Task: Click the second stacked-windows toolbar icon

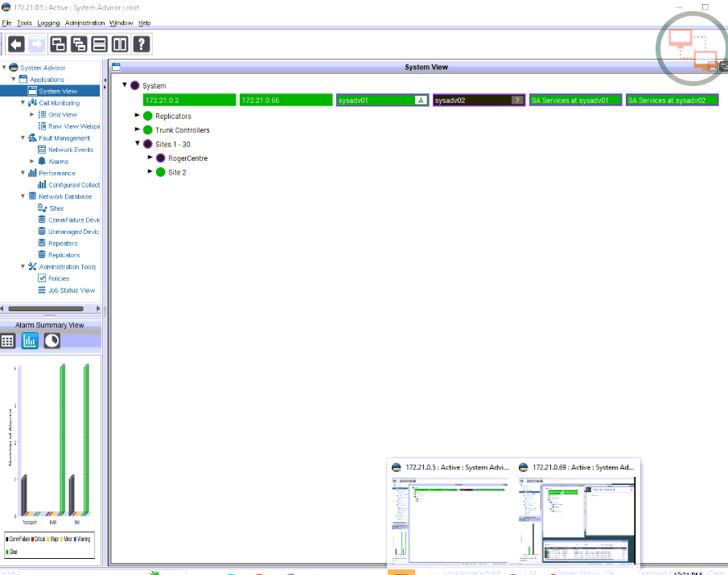Action: point(79,44)
